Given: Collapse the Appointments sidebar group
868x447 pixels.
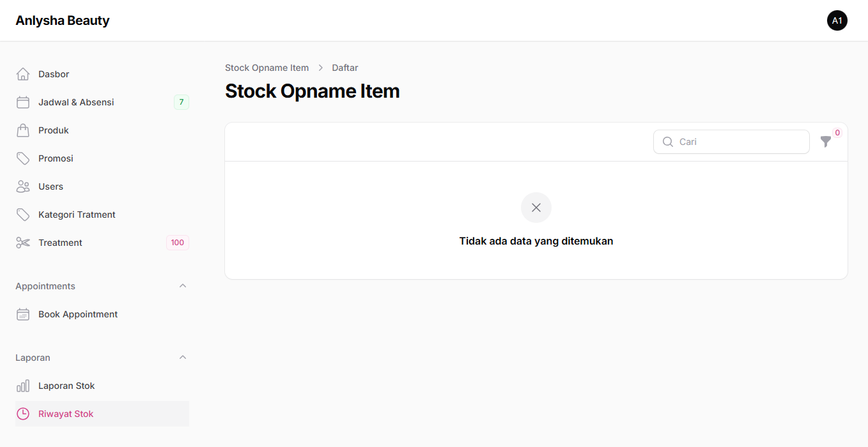Looking at the screenshot, I should point(183,286).
